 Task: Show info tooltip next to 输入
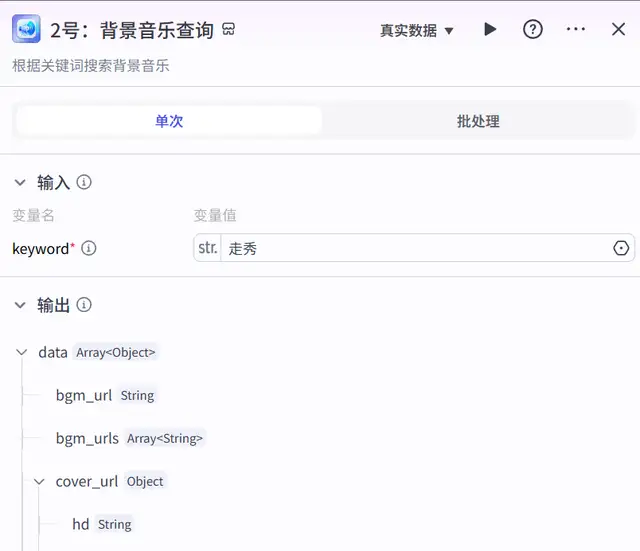point(84,182)
